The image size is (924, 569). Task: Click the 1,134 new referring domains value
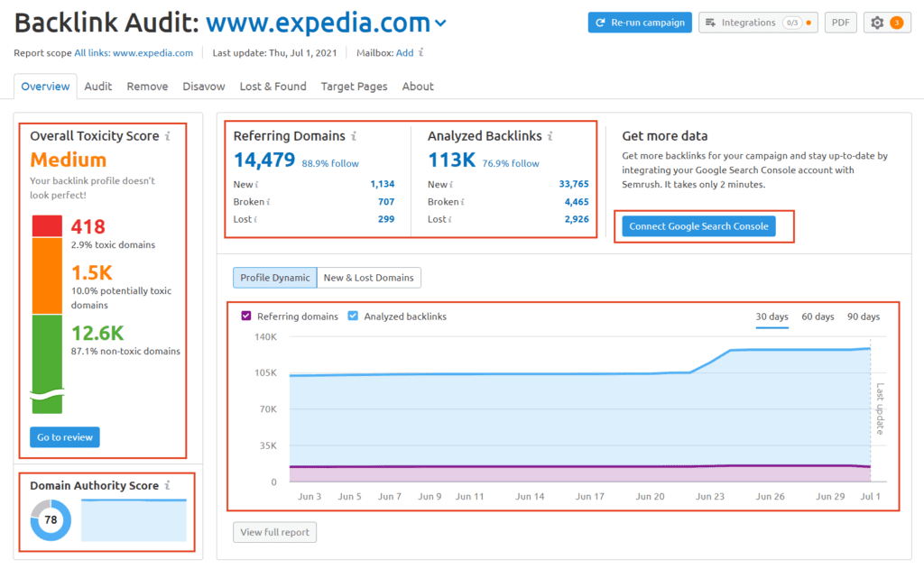(383, 184)
